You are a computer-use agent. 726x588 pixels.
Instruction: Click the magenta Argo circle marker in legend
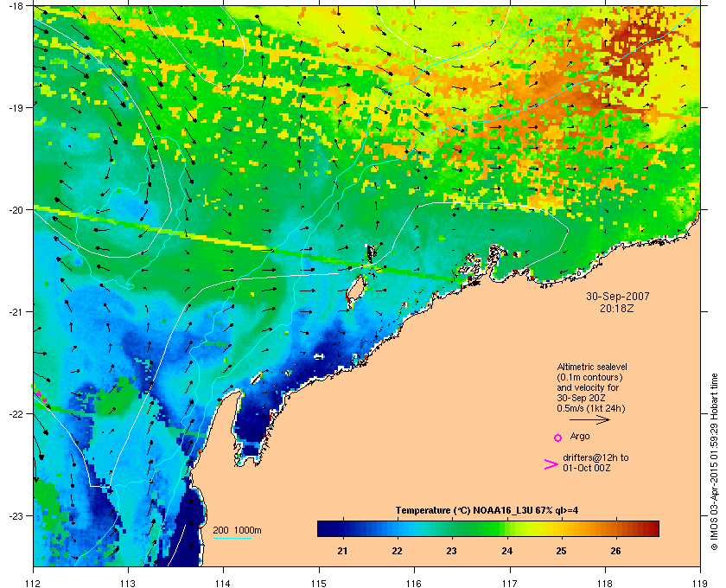coord(558,438)
